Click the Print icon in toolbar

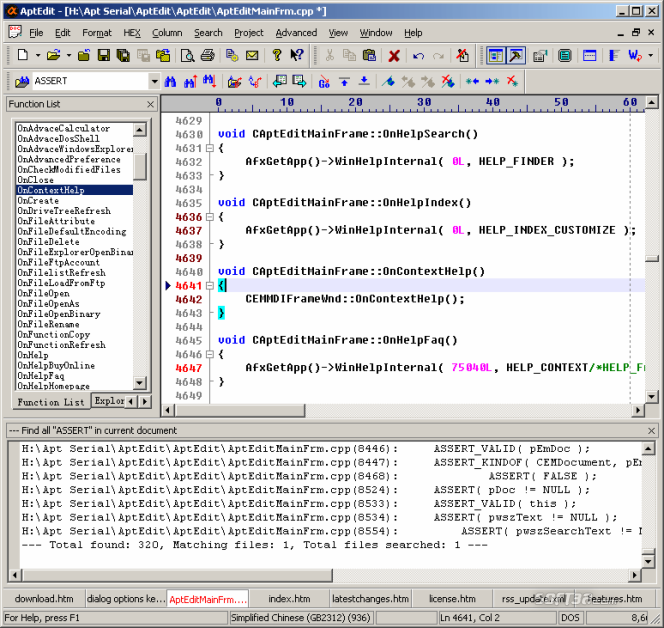click(x=206, y=56)
